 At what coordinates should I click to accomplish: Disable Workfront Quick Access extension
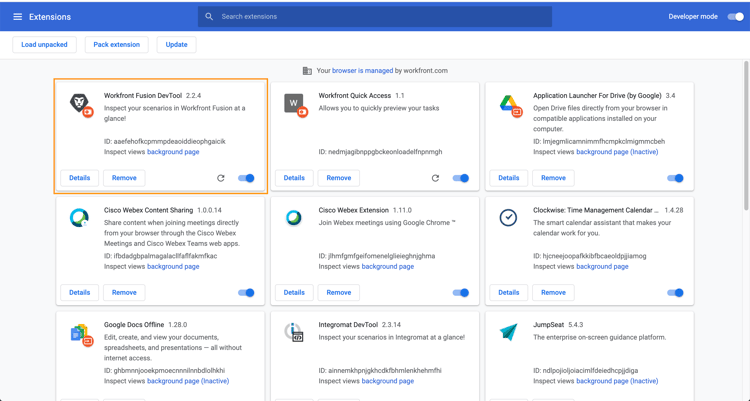tap(461, 178)
